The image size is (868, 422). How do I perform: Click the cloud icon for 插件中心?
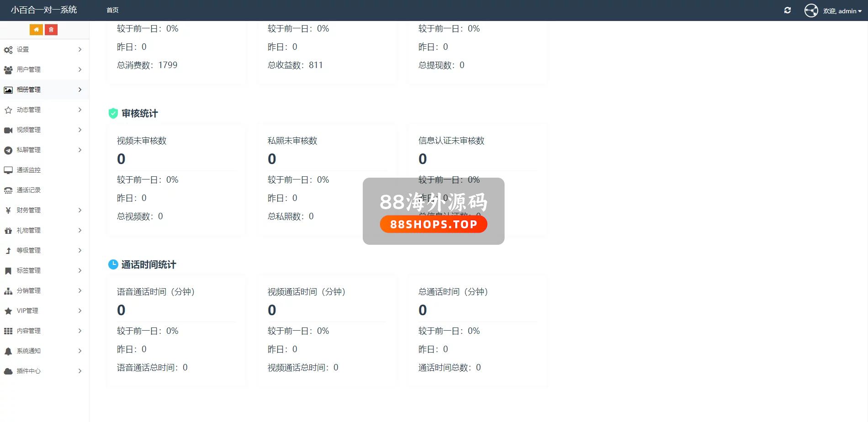click(8, 371)
